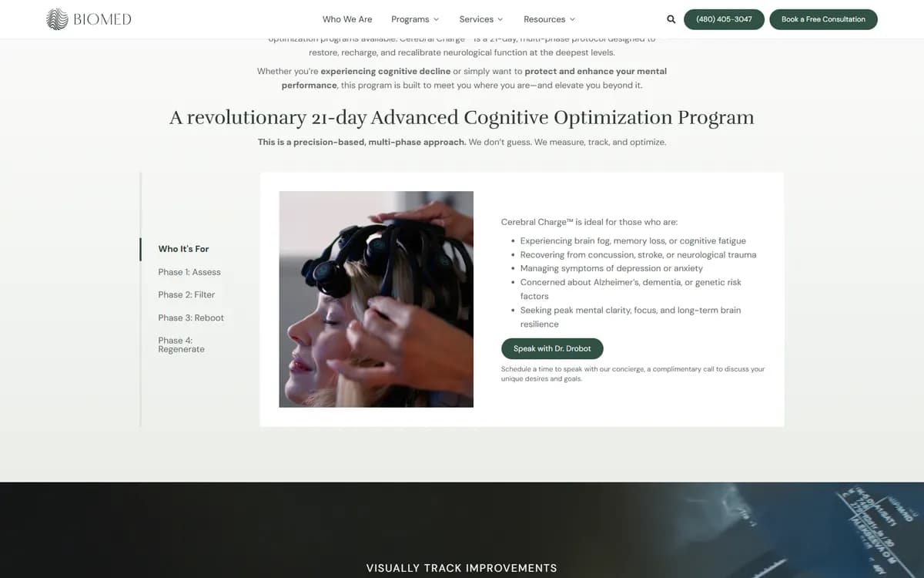
Task: Expand the Resources dropdown chevron
Action: 572,19
